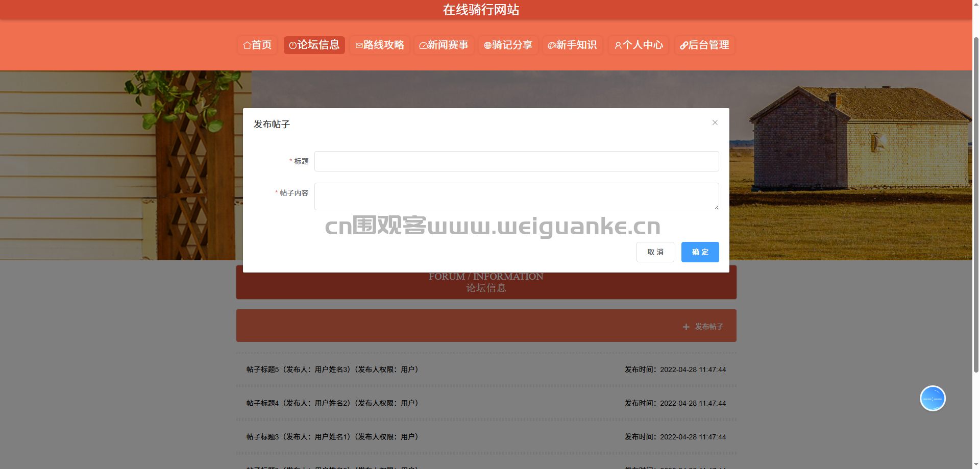This screenshot has height=469, width=980.
Task: Confirm with the 确定 button
Action: click(x=700, y=252)
